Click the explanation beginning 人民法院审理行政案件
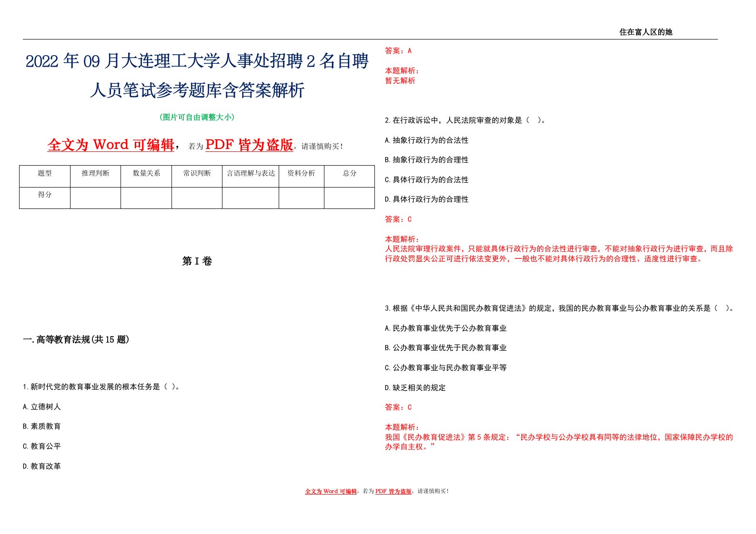Image resolution: width=756 pixels, height=534 pixels. pyautogui.click(x=559, y=254)
